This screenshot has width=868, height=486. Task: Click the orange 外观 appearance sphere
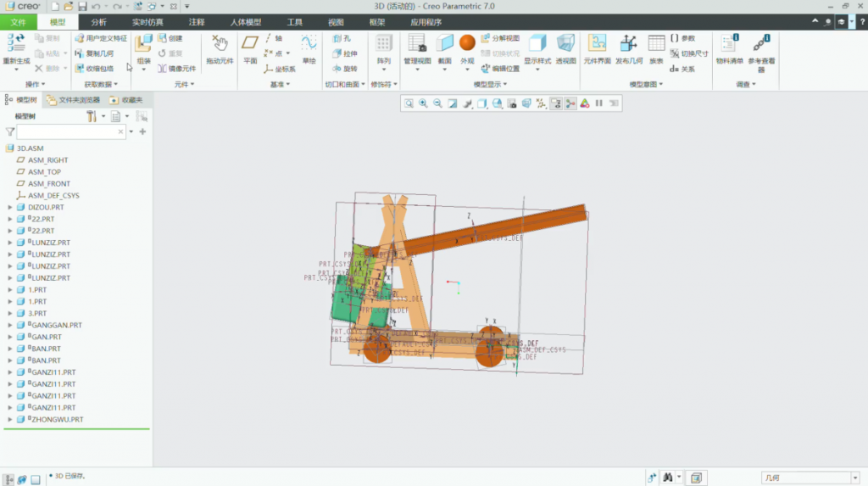467,42
